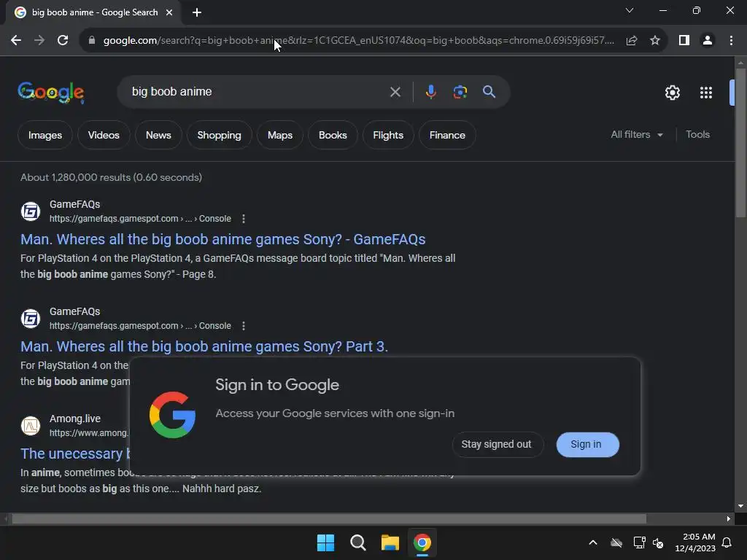The width and height of the screenshot is (747, 560).
Task: Search by image with the lens icon
Action: click(x=460, y=92)
